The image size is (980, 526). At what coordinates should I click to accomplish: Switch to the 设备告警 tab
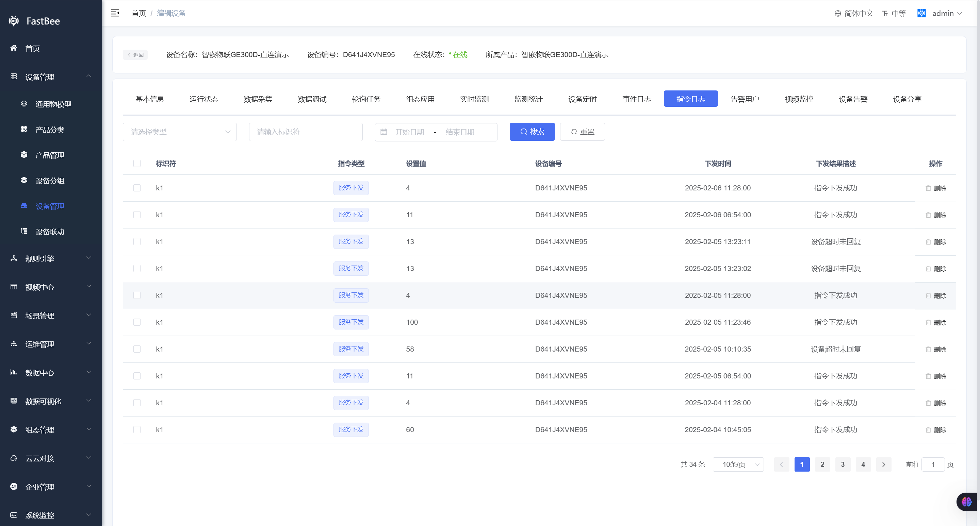[853, 99]
